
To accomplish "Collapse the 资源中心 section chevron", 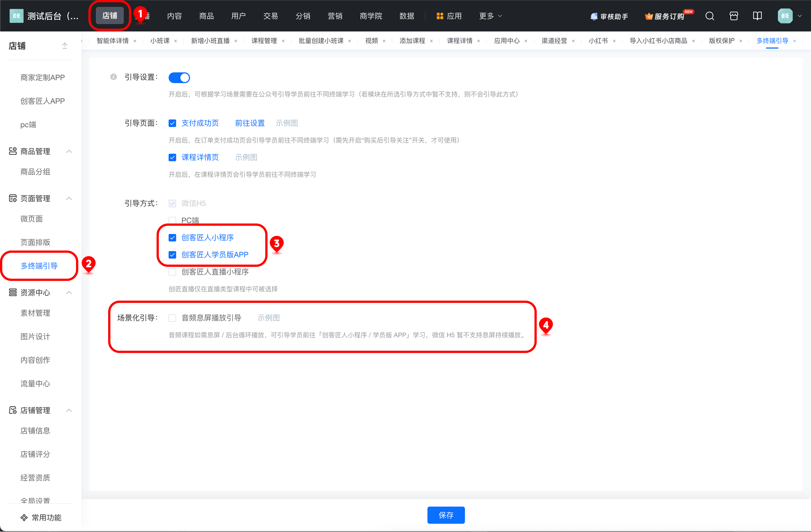I will [x=69, y=292].
